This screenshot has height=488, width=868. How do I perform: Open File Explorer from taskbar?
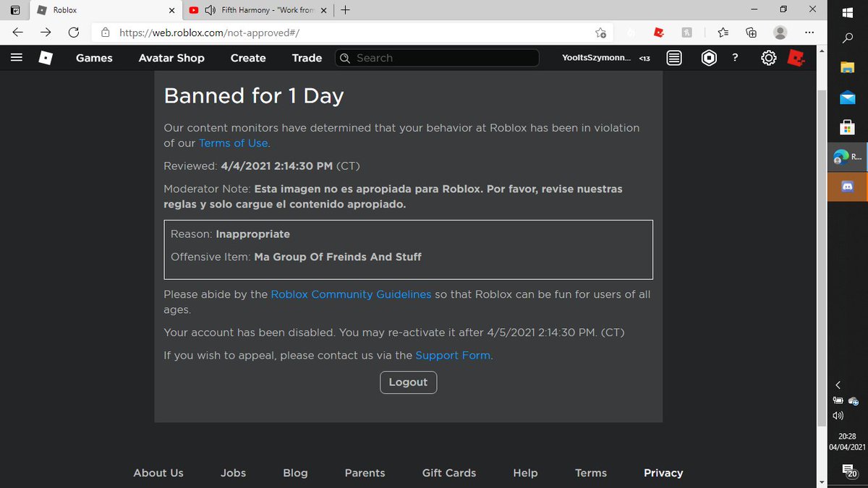pos(848,67)
